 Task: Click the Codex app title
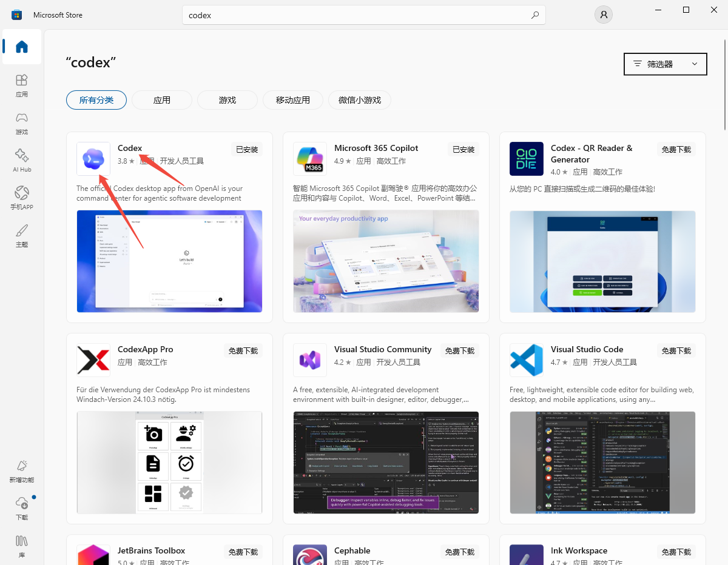130,148
